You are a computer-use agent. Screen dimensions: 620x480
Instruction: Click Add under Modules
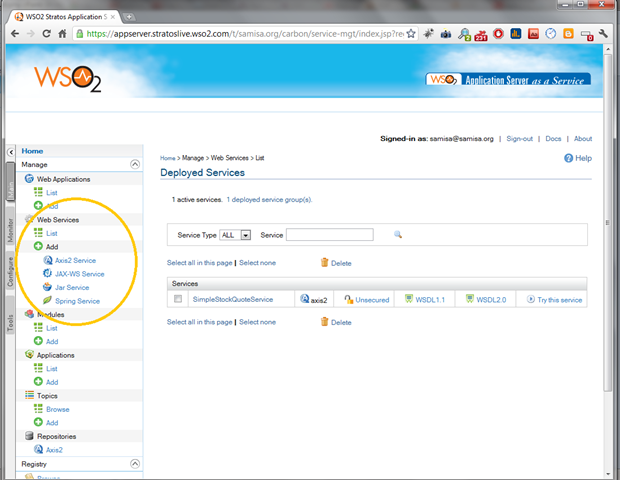pyautogui.click(x=52, y=341)
